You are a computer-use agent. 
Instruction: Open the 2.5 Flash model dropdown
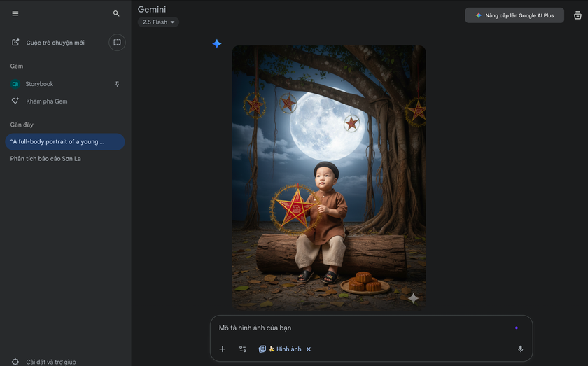point(158,22)
